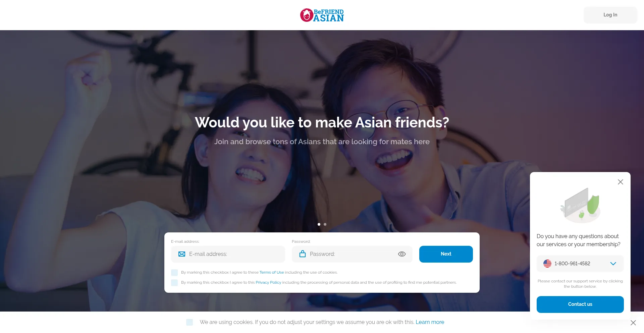
Task: Check the Privacy Policy agreement checkbox
Action: 174,283
